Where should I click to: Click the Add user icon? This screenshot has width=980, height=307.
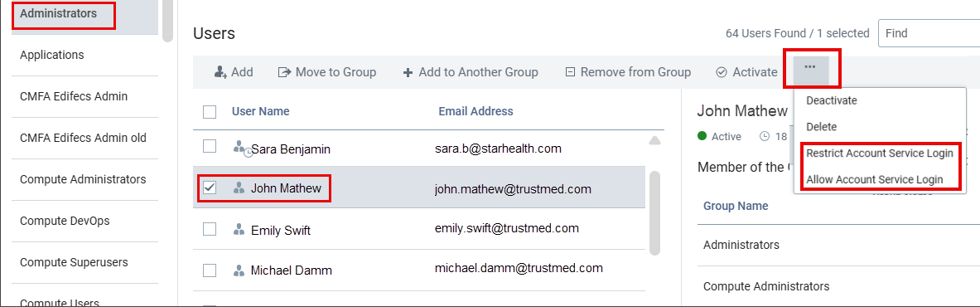pos(220,73)
